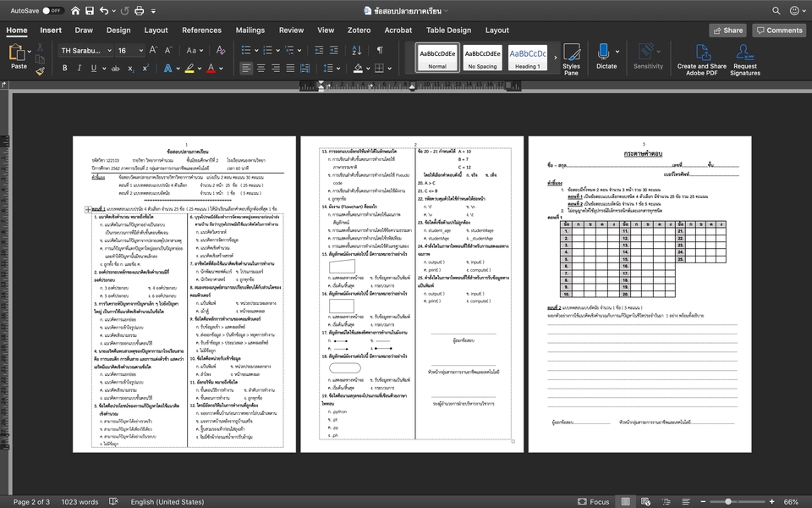Increase font size with grow font icon
This screenshot has width=812, height=508.
tap(153, 50)
